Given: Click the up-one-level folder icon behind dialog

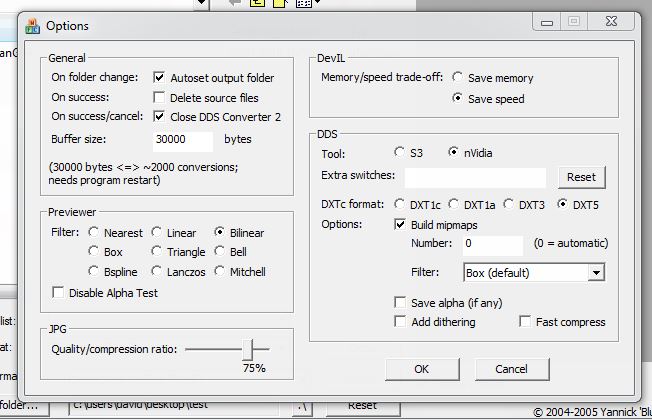Looking at the screenshot, I should [x=257, y=4].
